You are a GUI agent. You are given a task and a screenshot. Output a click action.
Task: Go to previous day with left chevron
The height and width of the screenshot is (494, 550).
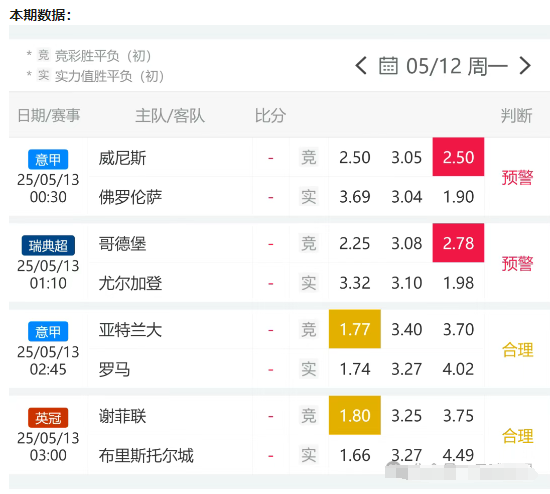click(x=361, y=65)
